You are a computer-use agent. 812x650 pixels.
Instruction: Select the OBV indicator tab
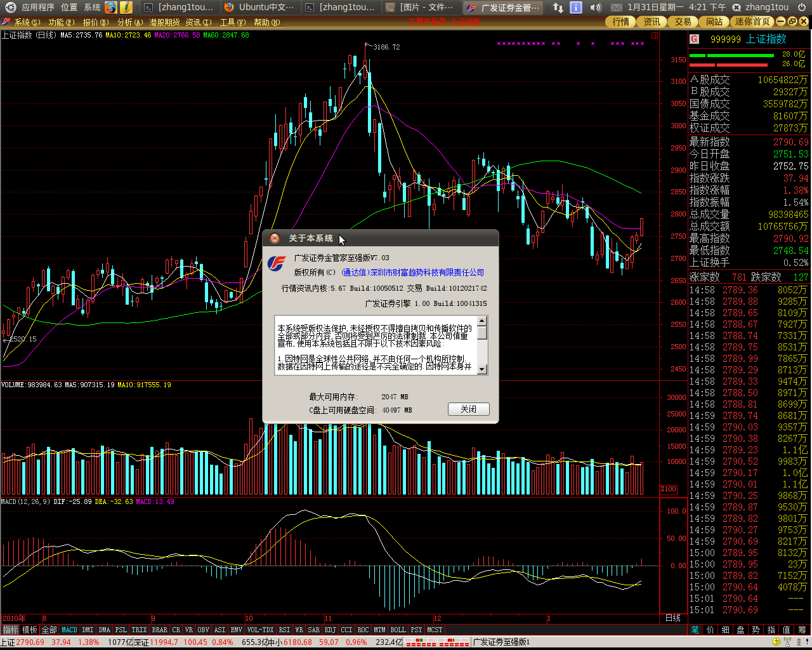[x=204, y=630]
